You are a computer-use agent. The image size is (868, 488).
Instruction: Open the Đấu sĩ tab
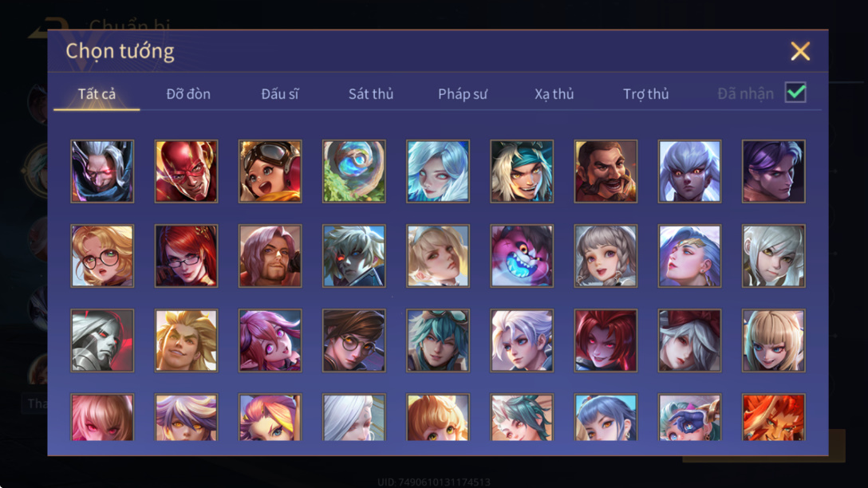pyautogui.click(x=279, y=94)
